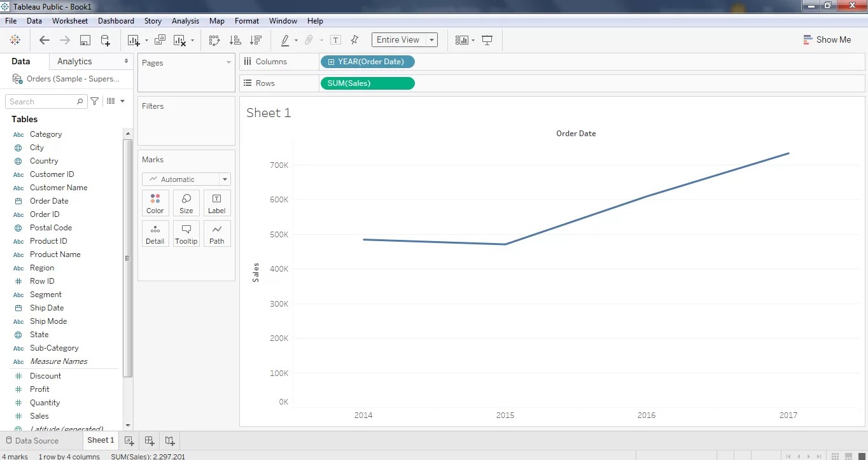Switch to the Analytics tab

click(74, 61)
